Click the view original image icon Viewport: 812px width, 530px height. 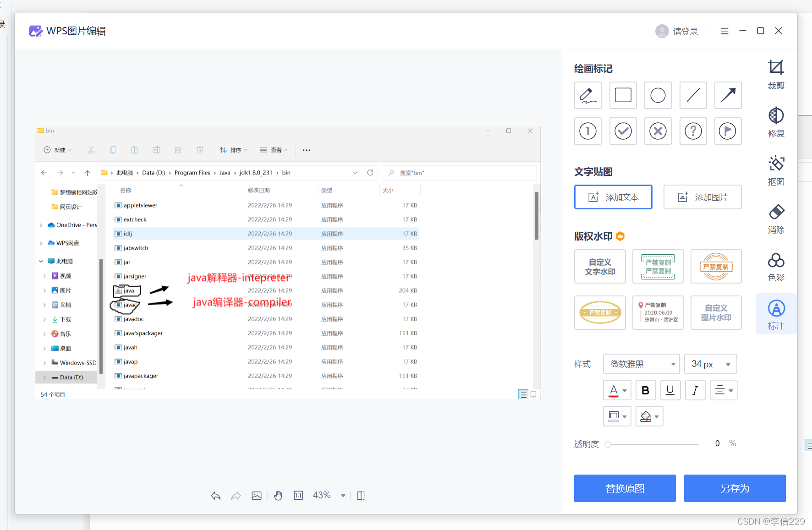point(257,496)
